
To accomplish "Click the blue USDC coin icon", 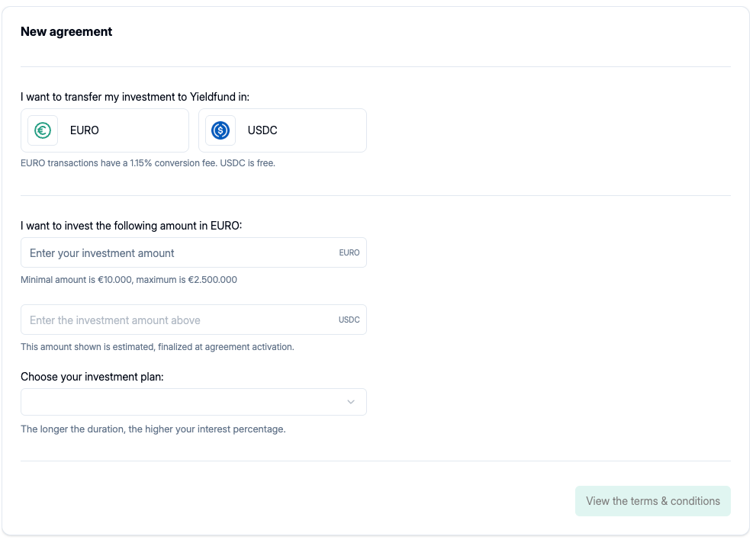I will 220,130.
